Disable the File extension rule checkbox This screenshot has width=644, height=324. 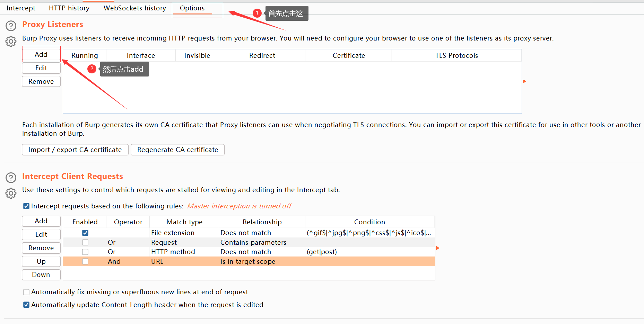pos(85,233)
